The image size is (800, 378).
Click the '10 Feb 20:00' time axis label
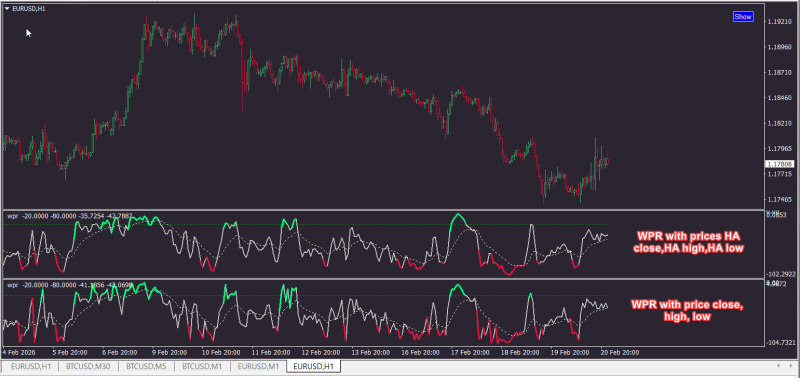click(x=221, y=352)
